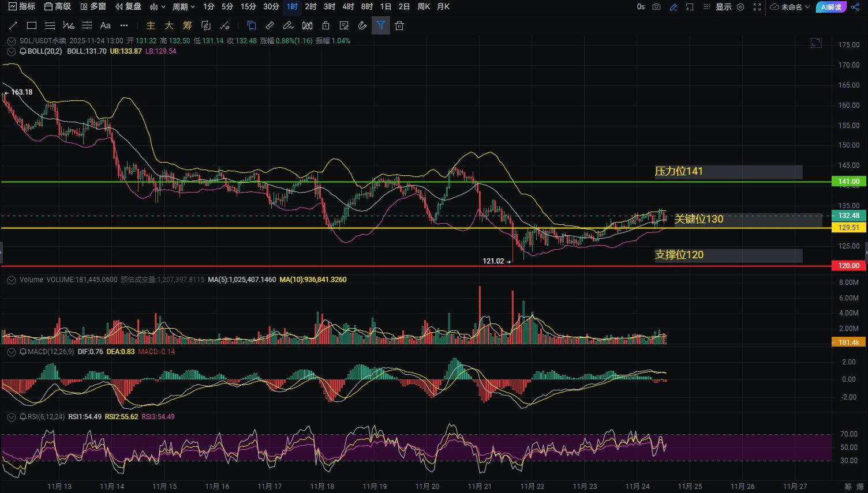
Task: Collapse the Volume indicator panel
Action: pos(11,280)
